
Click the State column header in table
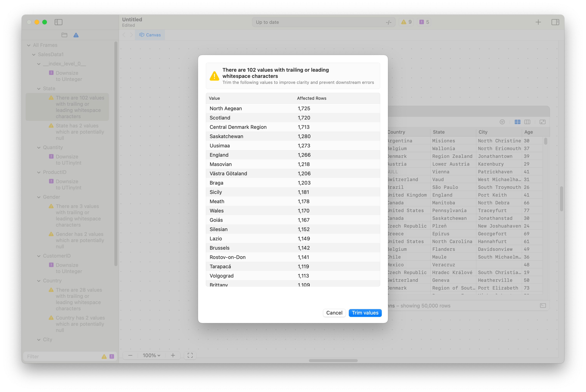453,132
